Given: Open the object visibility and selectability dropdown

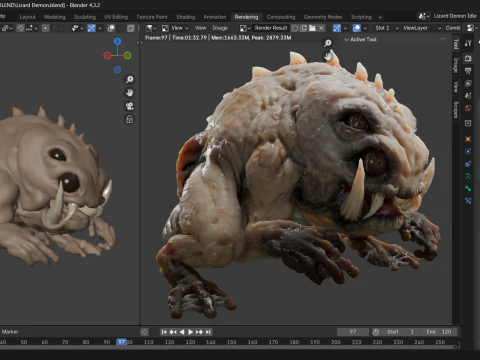Looking at the screenshot, I should pyautogui.click(x=77, y=28).
